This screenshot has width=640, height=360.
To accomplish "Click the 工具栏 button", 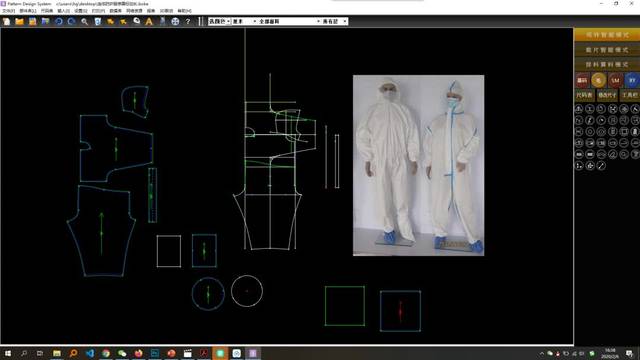I will (x=630, y=95).
